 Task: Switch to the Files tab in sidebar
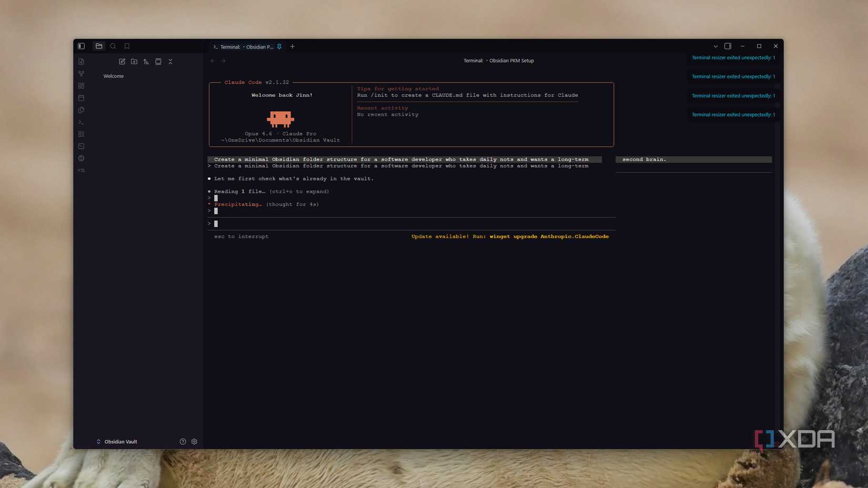(98, 46)
